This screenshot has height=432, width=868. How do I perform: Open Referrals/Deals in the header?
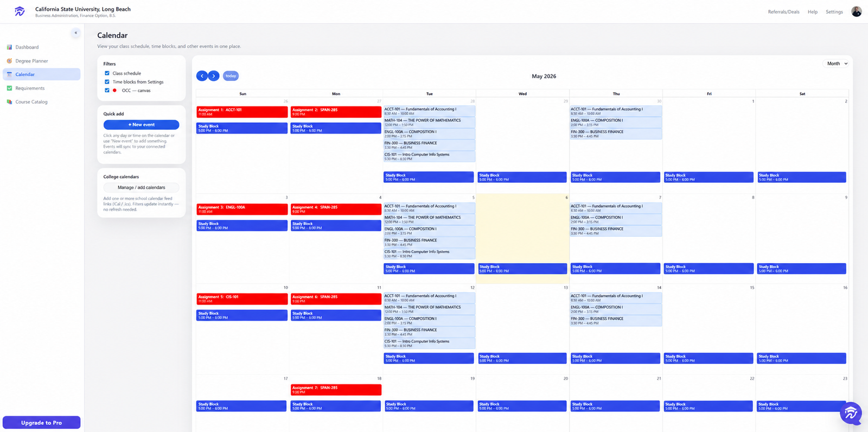tap(783, 12)
